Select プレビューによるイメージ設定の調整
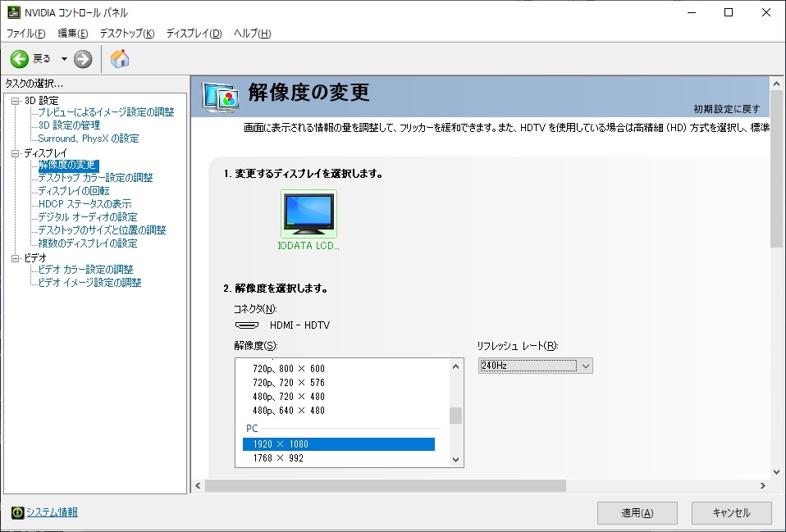786x532 pixels. (x=107, y=112)
